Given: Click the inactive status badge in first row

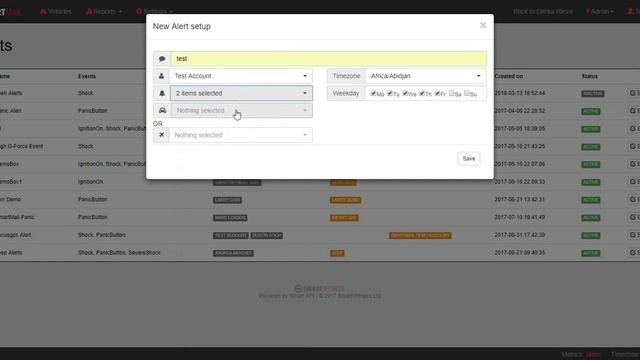Looking at the screenshot, I should coord(593,94).
